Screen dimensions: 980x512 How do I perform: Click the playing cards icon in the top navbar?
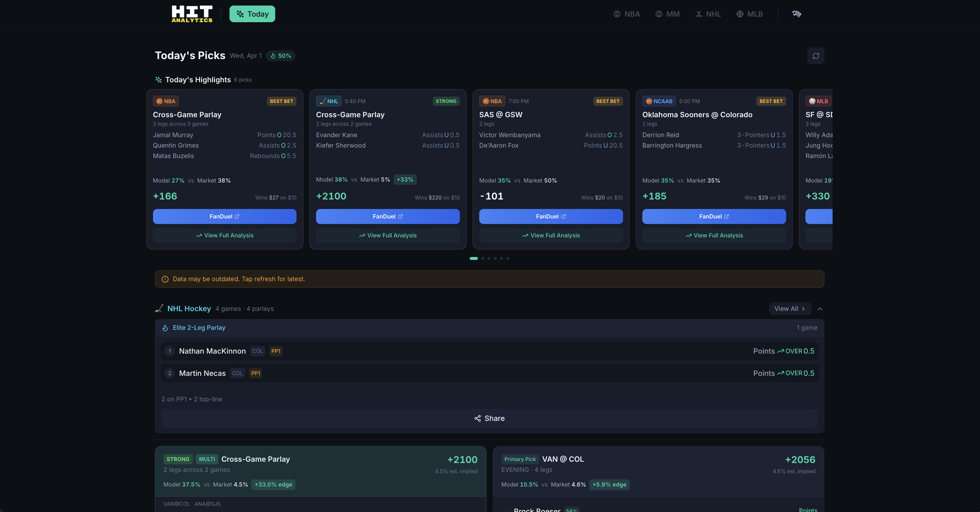pos(797,14)
